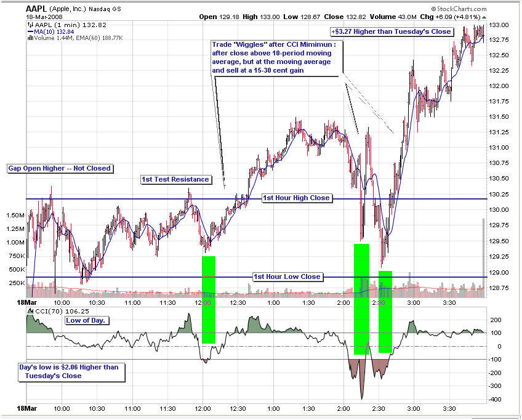
Task: Select the AAPL ticker title
Action: pyautogui.click(x=36, y=9)
